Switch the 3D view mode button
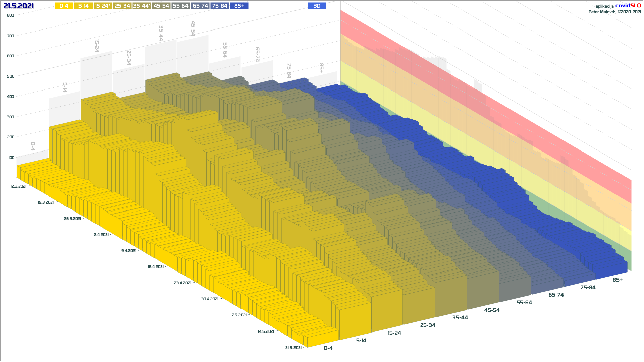 point(317,6)
